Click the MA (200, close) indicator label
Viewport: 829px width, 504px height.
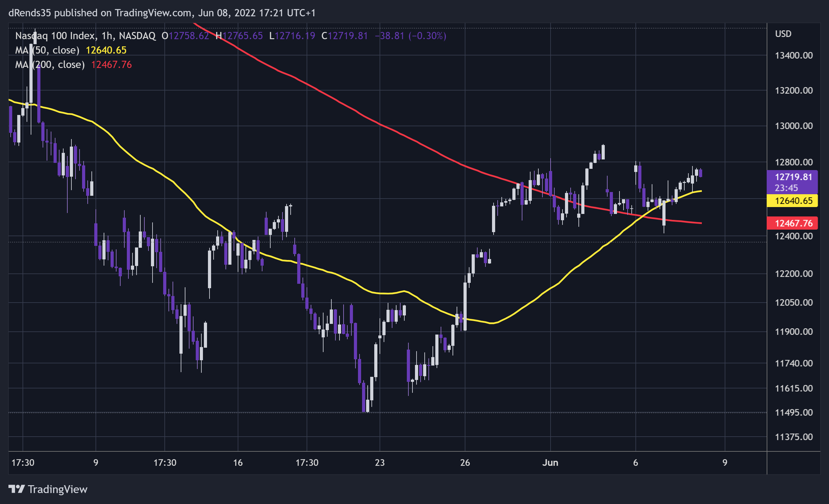[x=50, y=64]
